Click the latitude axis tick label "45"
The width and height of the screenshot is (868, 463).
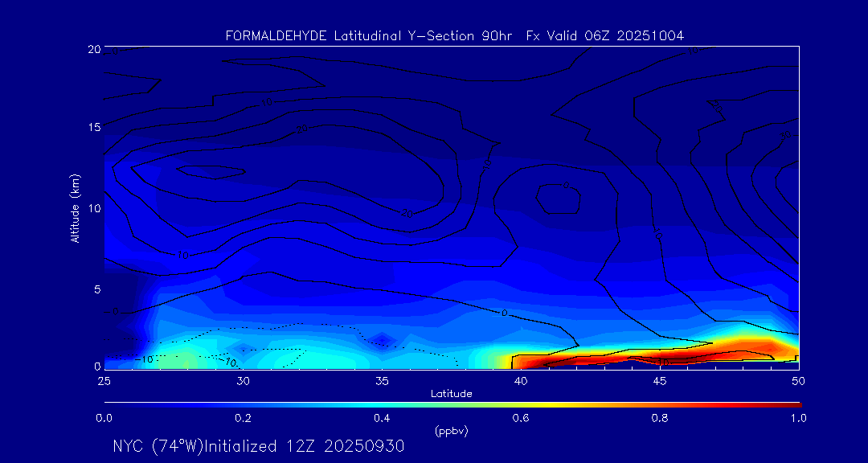pyautogui.click(x=659, y=381)
